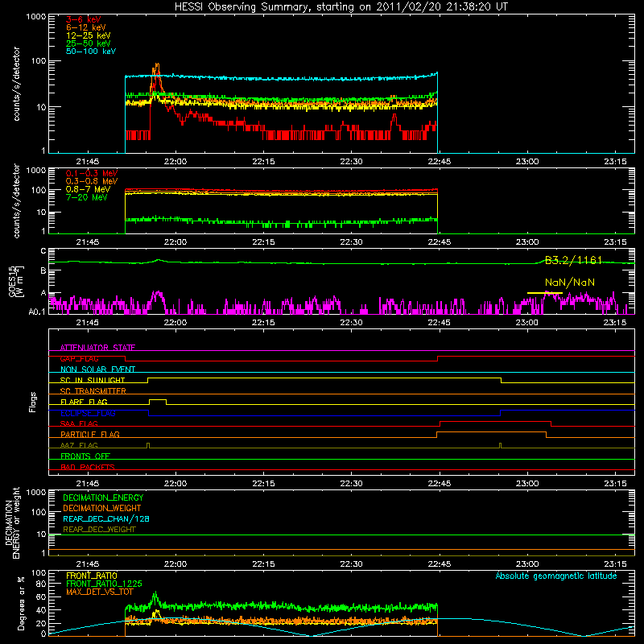Select the AAZ_FLAG label
The width and height of the screenshot is (644, 644).
pos(79,445)
